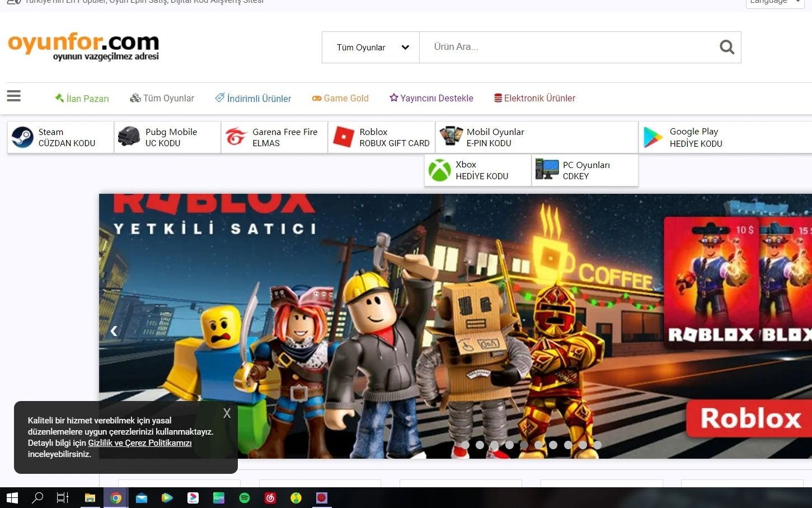Select the first carousel dot indicator
812x508 pixels.
point(465,445)
